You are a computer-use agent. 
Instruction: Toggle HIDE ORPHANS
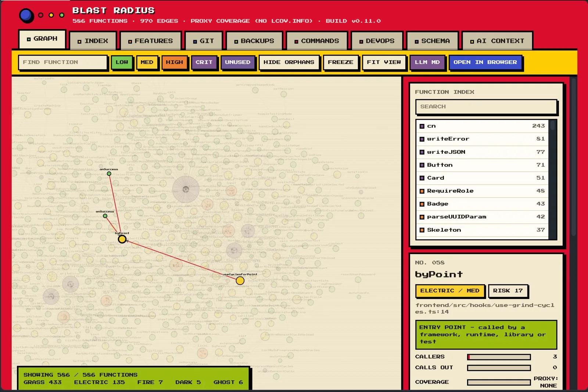(x=289, y=62)
